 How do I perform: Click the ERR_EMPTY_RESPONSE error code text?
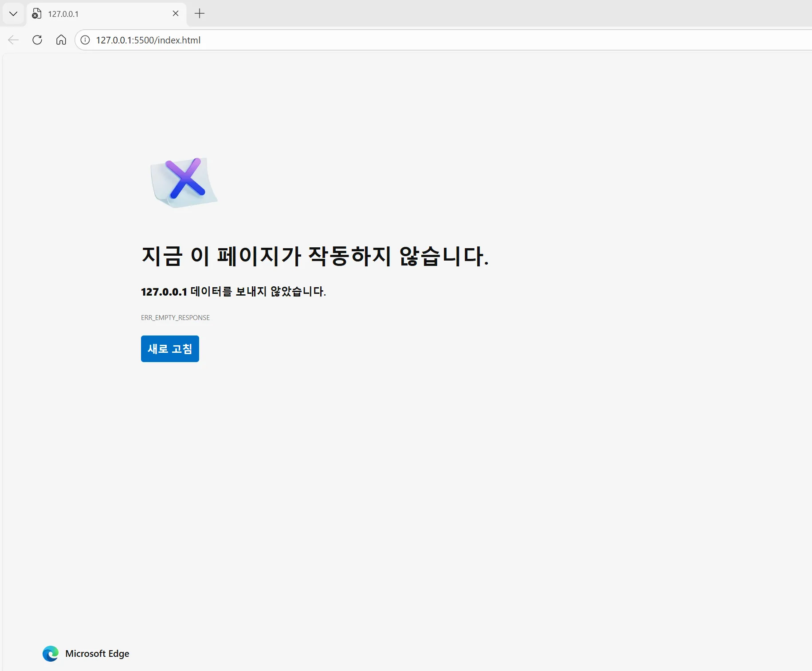click(175, 317)
